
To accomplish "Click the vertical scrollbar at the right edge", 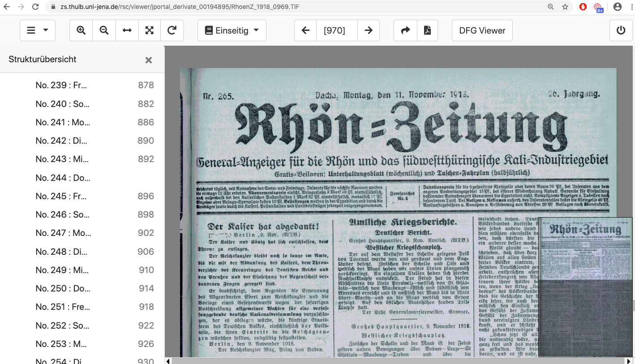I will pyautogui.click(x=633, y=306).
